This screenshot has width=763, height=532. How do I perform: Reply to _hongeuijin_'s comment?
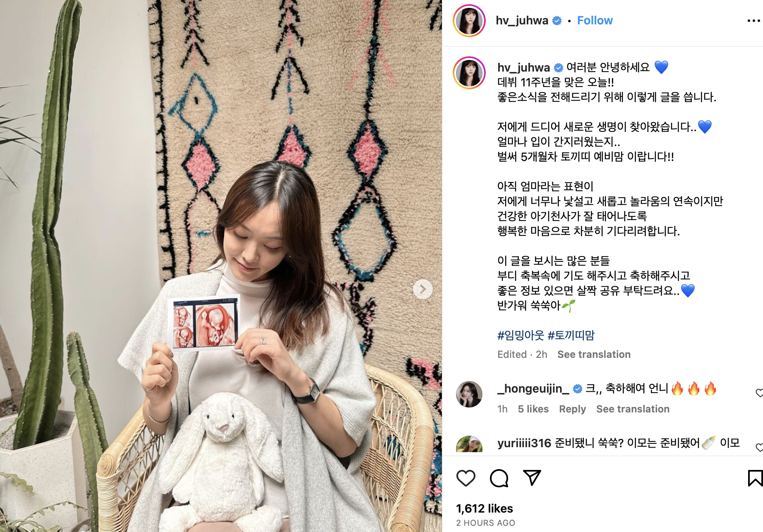coord(572,409)
